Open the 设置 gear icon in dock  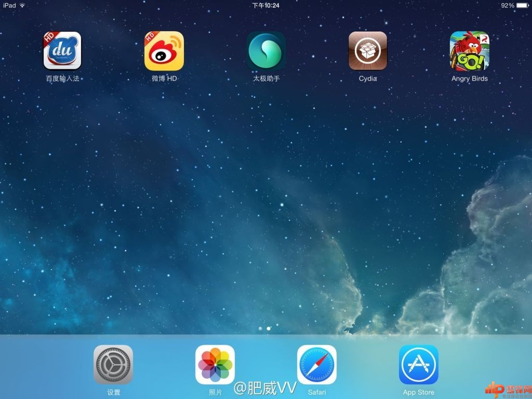pyautogui.click(x=113, y=365)
